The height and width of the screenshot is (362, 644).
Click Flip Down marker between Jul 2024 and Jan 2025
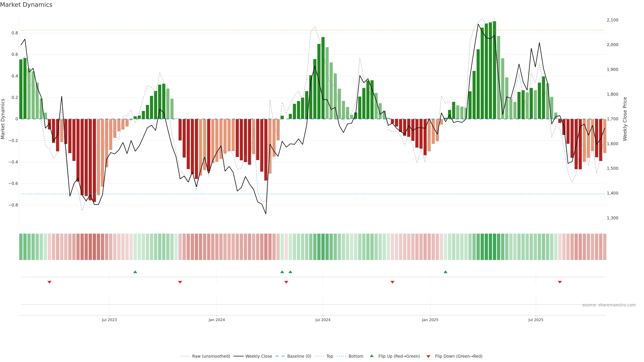(392, 282)
